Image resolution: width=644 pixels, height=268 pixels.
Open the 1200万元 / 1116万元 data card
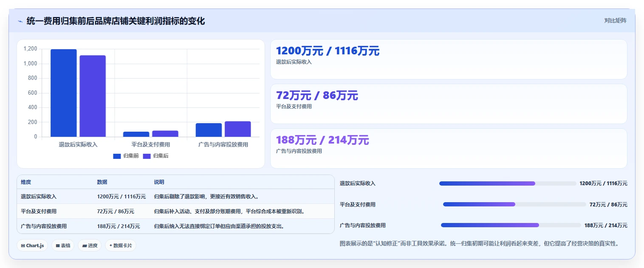[x=449, y=59]
